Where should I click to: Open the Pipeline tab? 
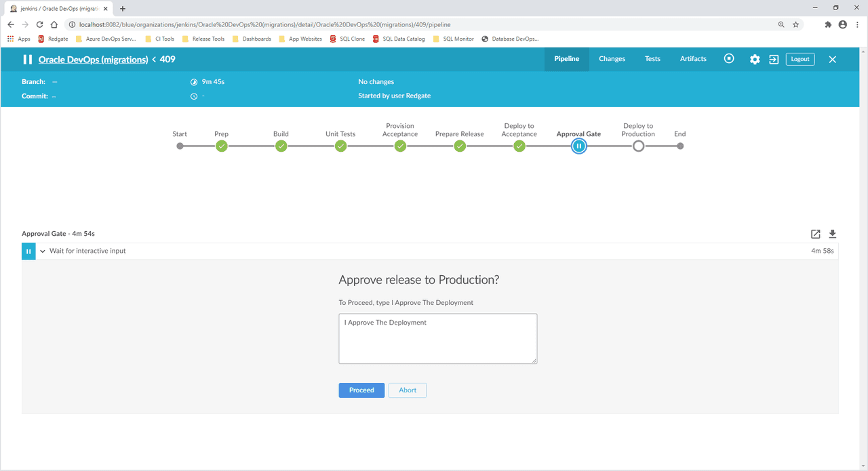(x=567, y=59)
